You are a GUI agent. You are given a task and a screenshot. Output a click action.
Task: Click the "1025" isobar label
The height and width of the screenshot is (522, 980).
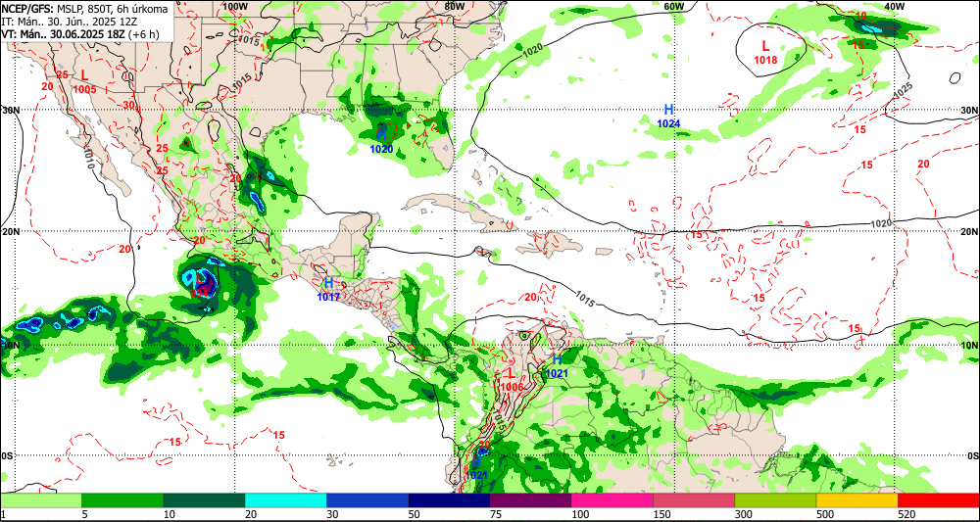902,90
